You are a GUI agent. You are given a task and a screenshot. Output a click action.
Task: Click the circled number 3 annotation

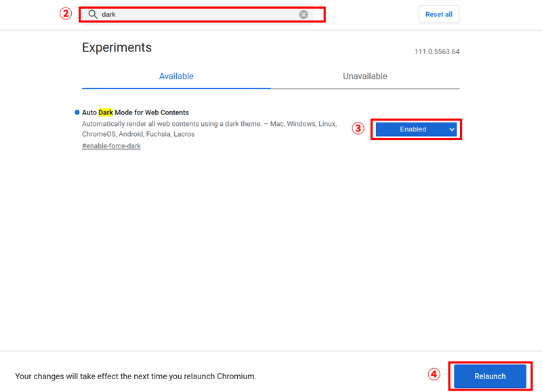point(358,129)
